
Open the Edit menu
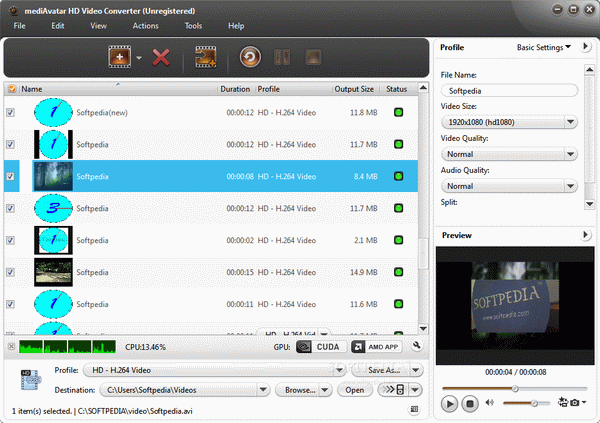[58, 26]
